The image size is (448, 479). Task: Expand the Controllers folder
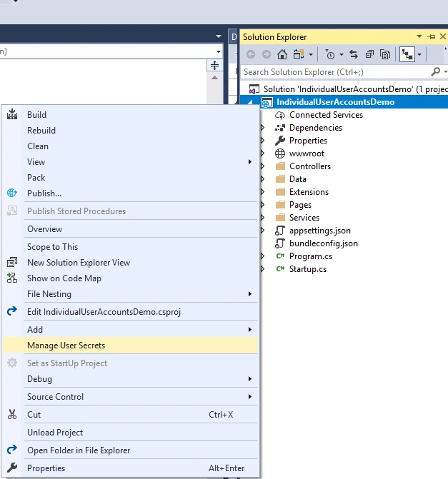click(263, 166)
